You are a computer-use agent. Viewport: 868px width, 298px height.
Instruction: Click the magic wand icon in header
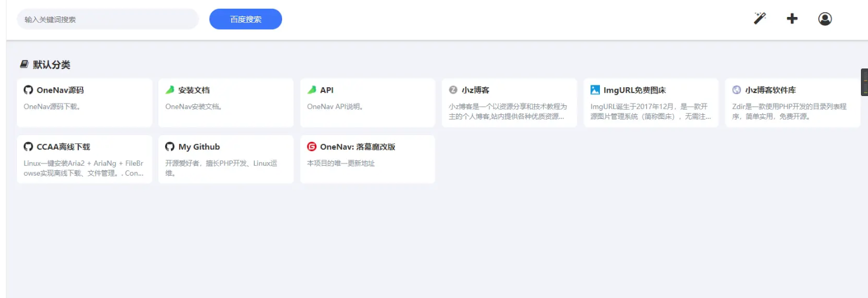[x=760, y=19]
